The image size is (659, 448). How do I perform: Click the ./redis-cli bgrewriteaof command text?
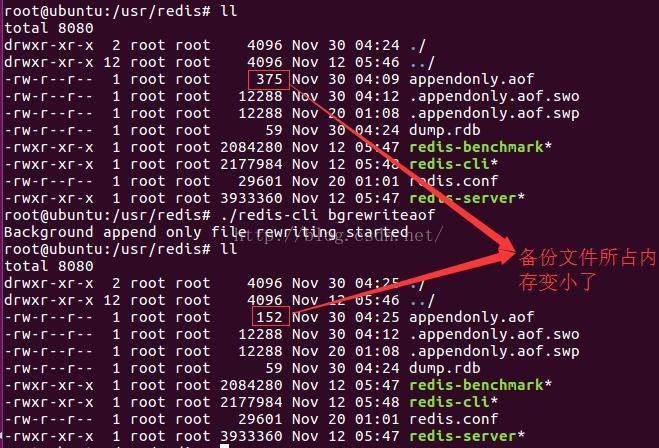pos(328,215)
